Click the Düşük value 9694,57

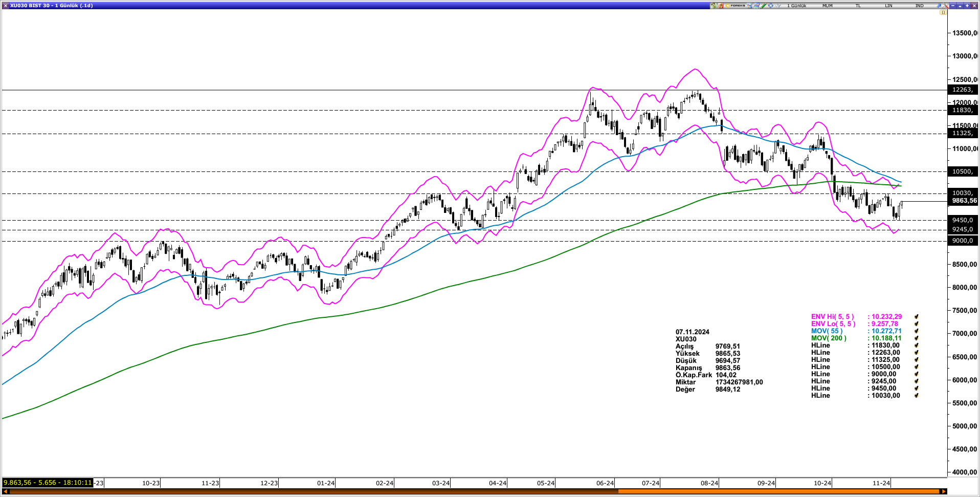[x=728, y=361]
